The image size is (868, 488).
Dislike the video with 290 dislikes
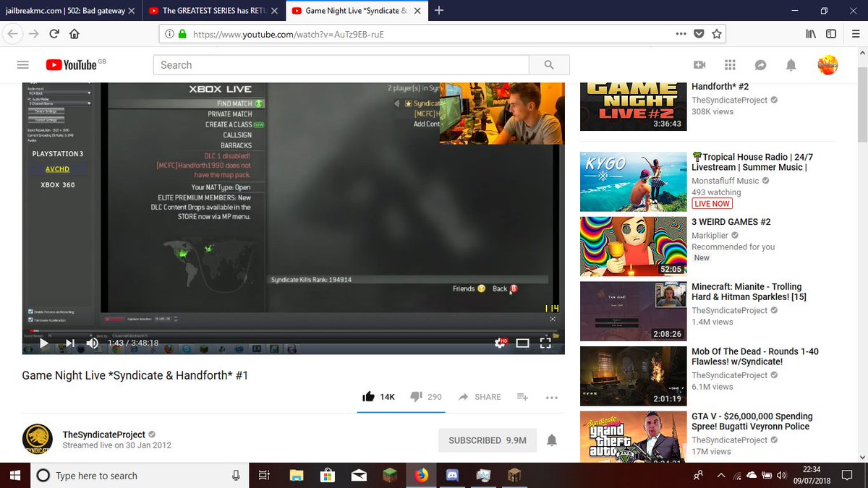[x=425, y=397]
